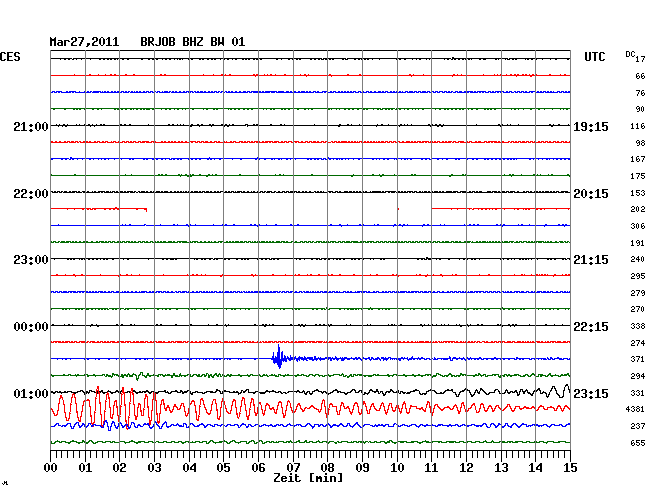Select the station label BRJOB BHZ BW 01

point(192,42)
